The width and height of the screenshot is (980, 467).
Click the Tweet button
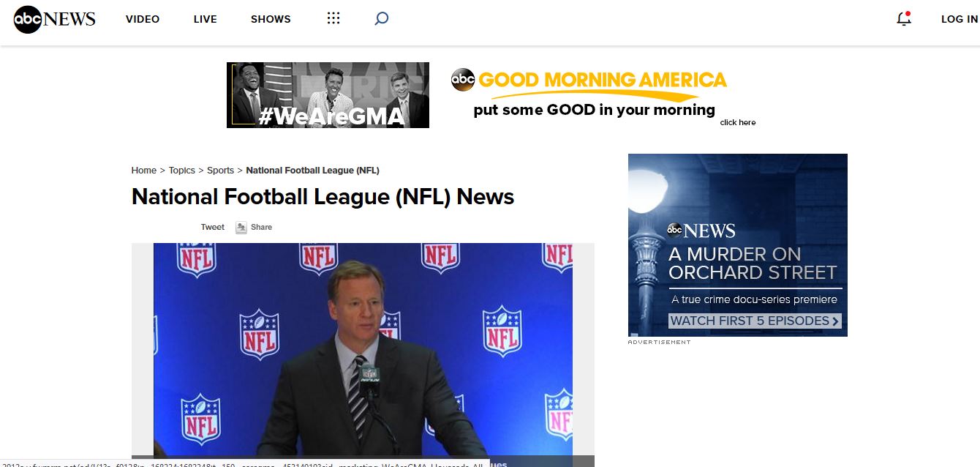[213, 227]
